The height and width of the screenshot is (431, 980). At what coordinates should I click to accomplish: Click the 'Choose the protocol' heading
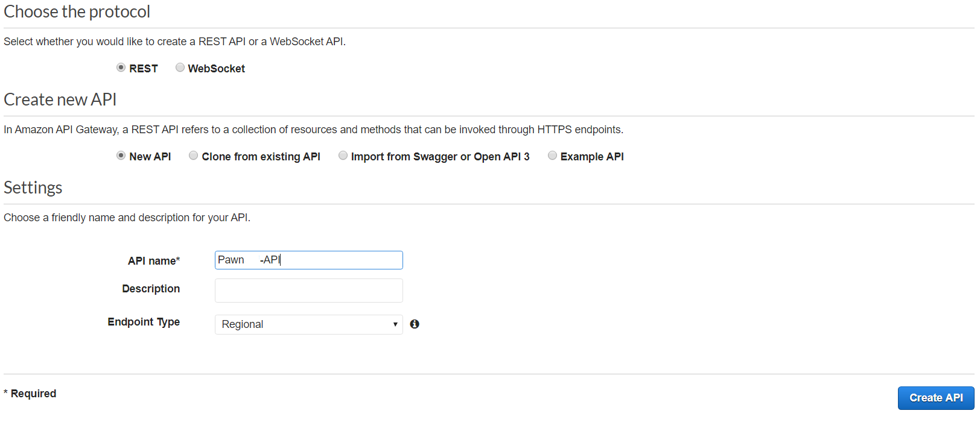[x=77, y=11]
